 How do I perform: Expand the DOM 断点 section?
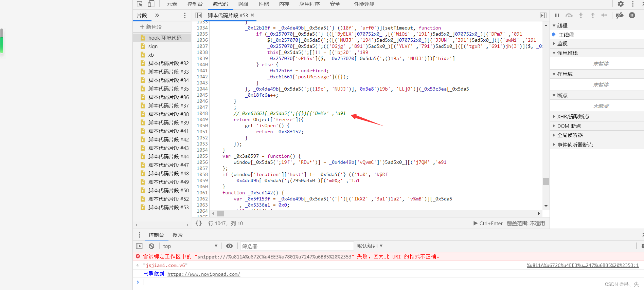[x=597, y=126]
